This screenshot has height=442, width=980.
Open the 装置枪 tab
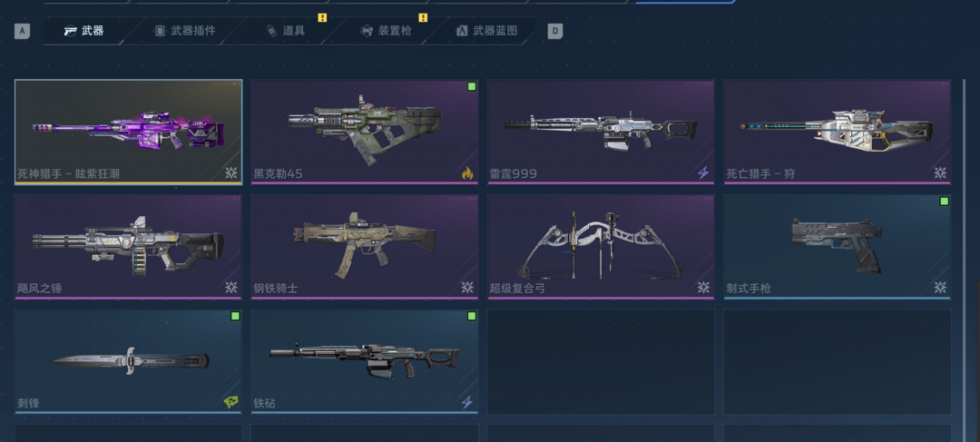pyautogui.click(x=387, y=31)
